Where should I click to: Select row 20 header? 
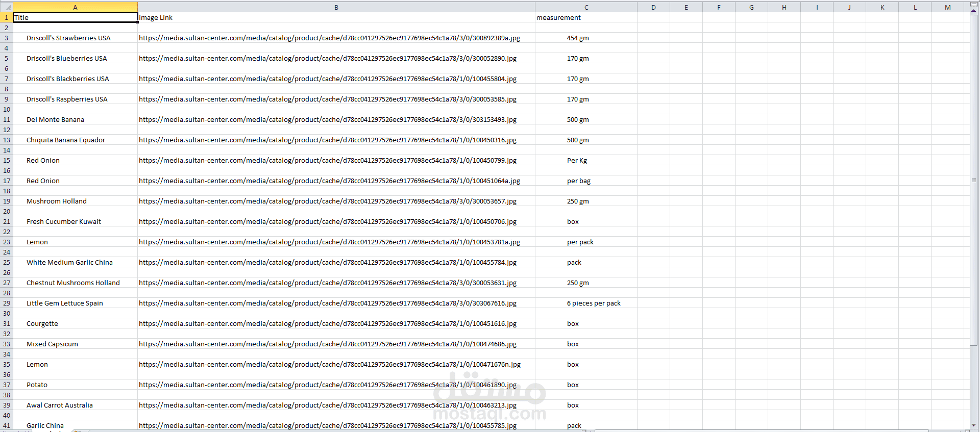[6, 211]
